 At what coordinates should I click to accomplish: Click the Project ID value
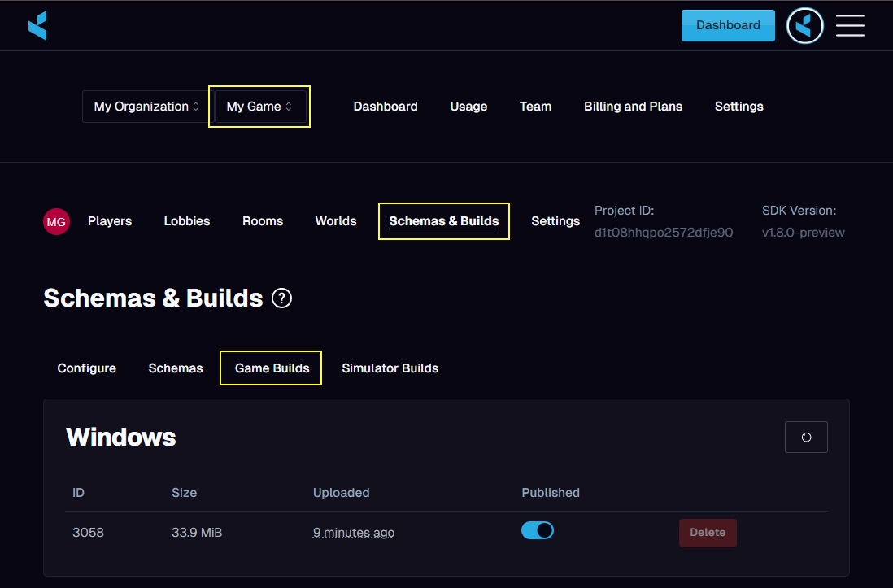point(664,233)
